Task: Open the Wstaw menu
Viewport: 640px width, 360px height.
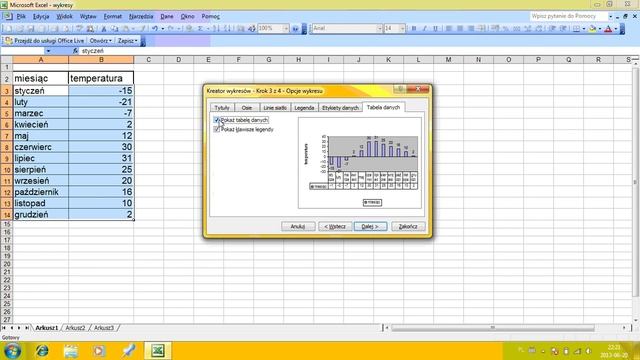Action: (x=88, y=16)
